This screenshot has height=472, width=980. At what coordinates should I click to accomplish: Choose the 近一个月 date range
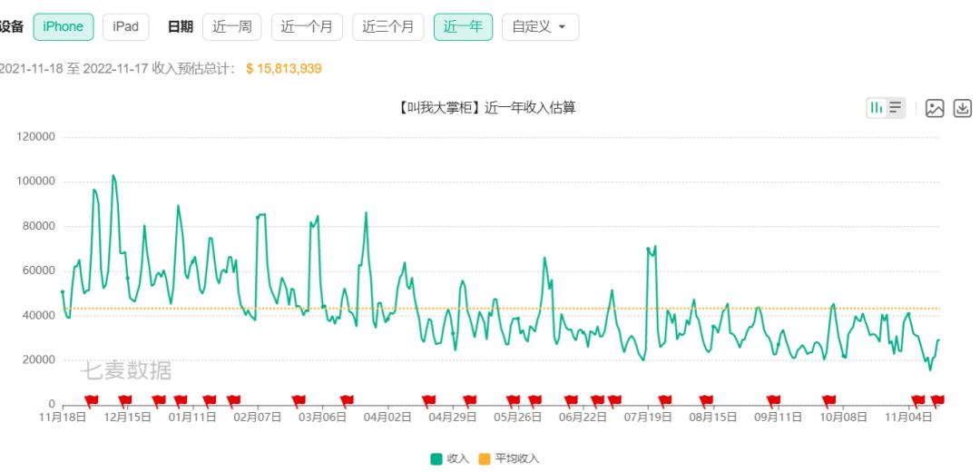click(307, 27)
